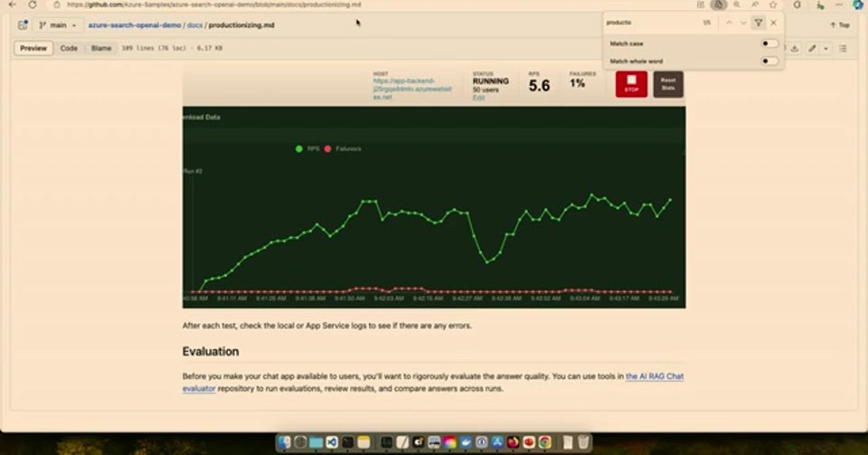
Task: Click the load test chart image
Action: (x=434, y=207)
